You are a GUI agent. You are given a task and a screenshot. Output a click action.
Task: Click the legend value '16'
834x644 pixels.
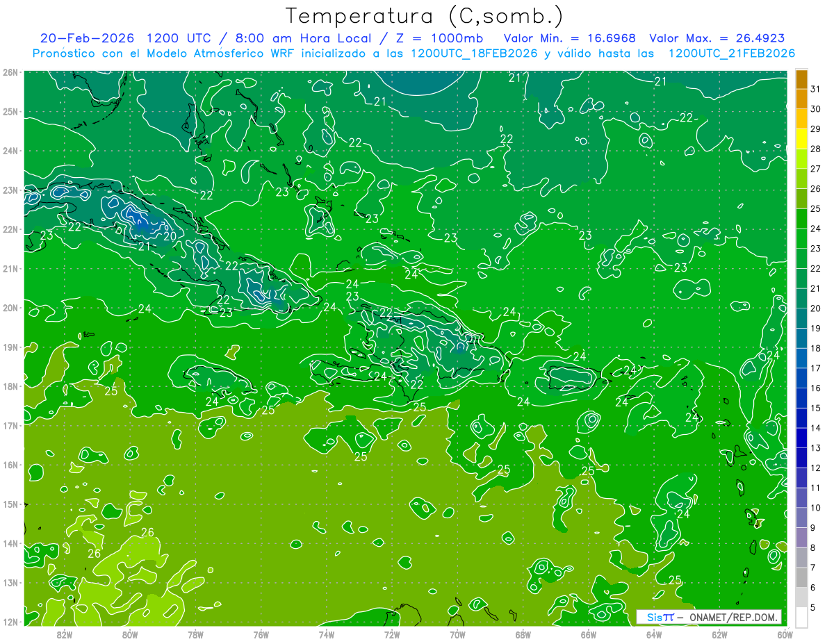815,388
